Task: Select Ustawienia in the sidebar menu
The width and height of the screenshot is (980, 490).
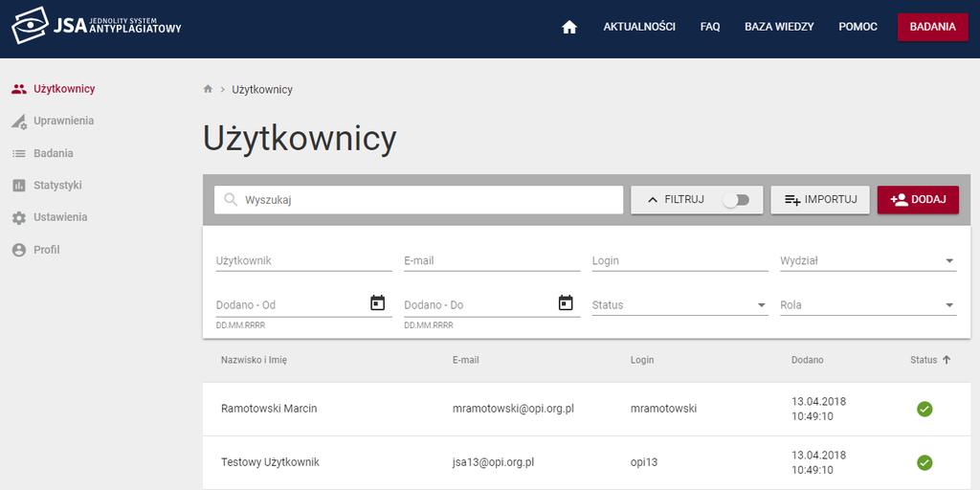Action: (x=60, y=217)
